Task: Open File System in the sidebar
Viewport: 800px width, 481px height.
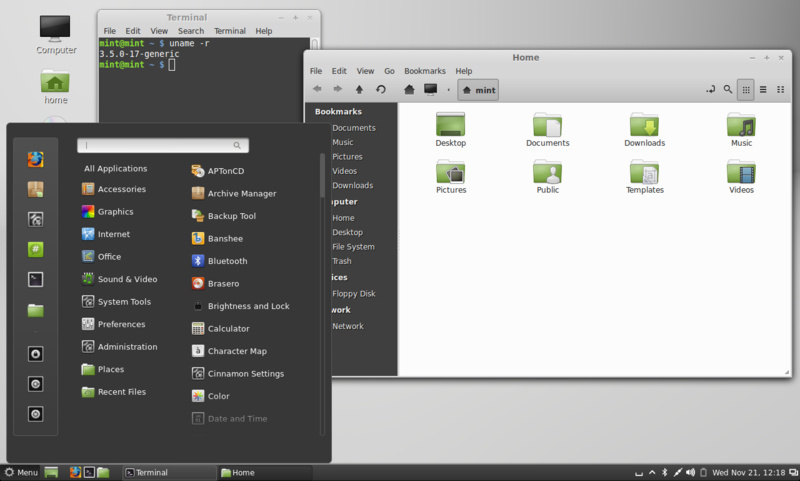Action: click(353, 246)
